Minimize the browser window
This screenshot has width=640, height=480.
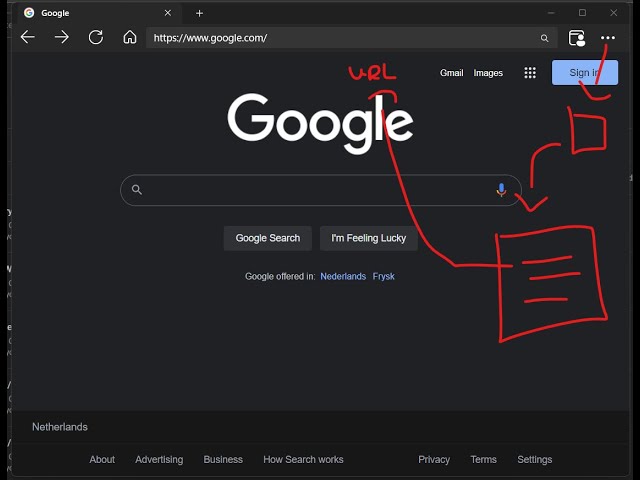tap(551, 13)
